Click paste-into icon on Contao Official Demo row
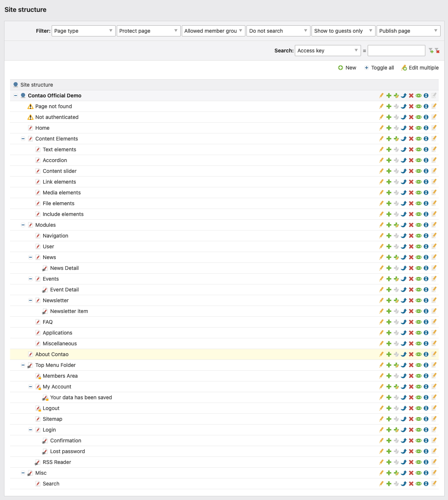The image size is (448, 500). coord(396,96)
